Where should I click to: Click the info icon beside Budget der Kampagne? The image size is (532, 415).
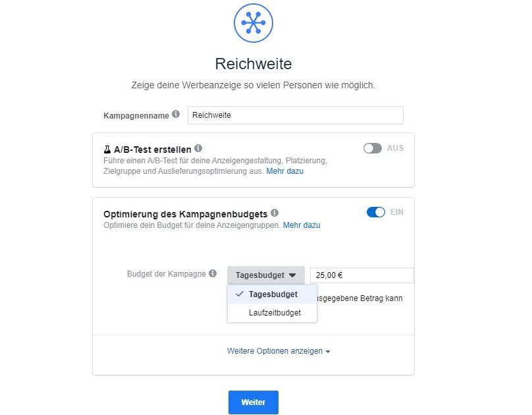212,273
